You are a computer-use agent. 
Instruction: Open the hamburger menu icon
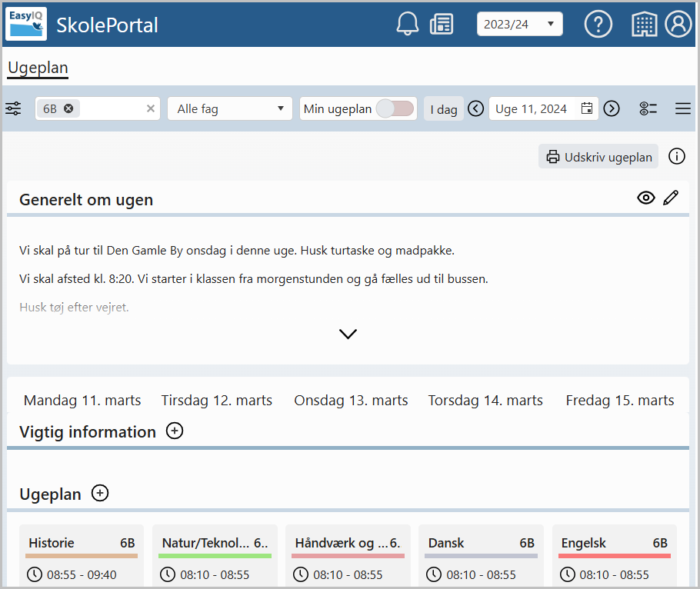click(x=682, y=108)
